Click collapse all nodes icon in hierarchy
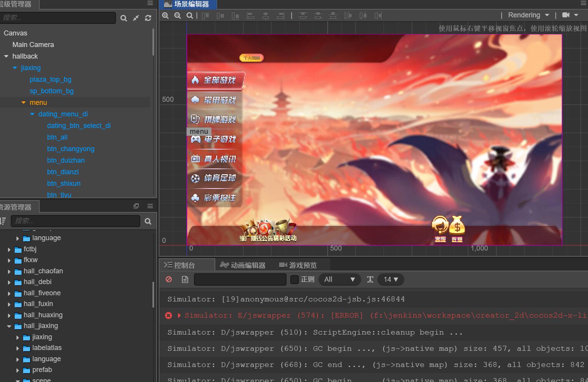The image size is (588, 382). tap(136, 18)
